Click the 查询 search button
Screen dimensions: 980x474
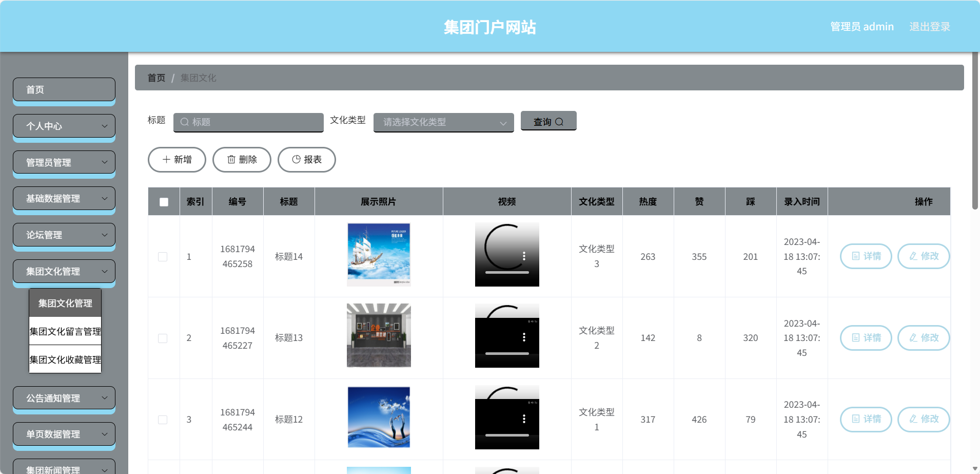[x=548, y=121]
